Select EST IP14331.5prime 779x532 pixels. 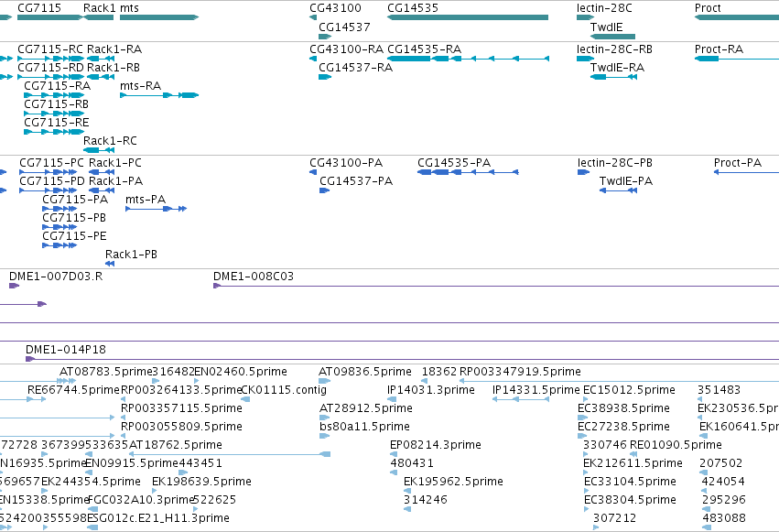[x=536, y=390]
